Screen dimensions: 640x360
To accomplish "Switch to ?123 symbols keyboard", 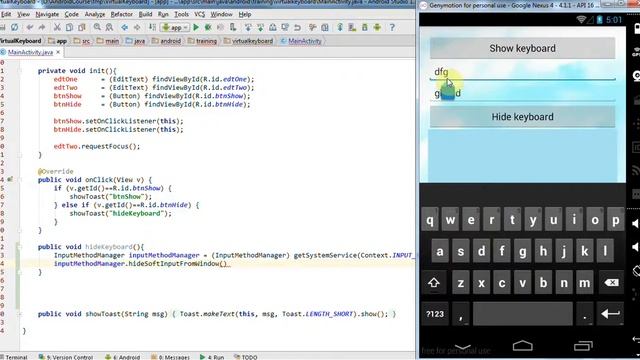I will (x=435, y=314).
